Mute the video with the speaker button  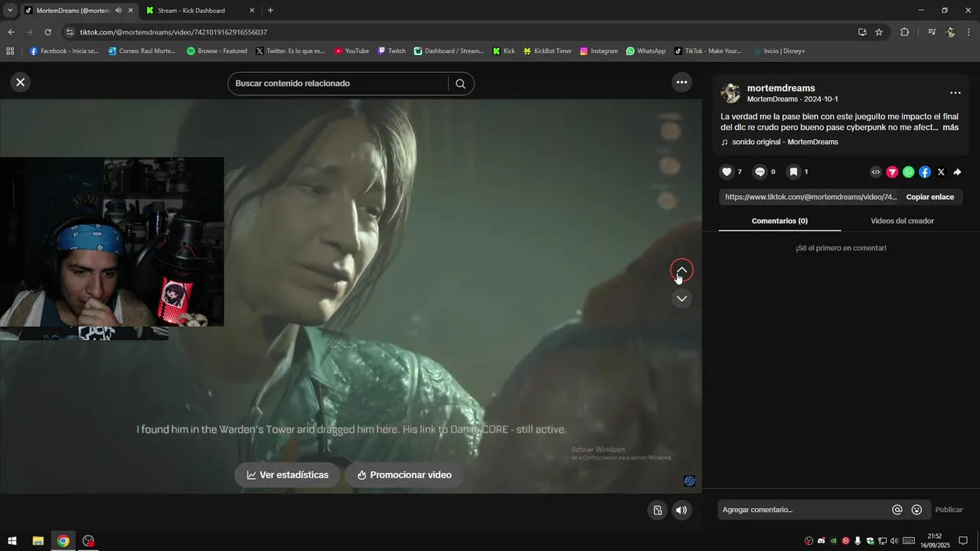click(x=681, y=510)
